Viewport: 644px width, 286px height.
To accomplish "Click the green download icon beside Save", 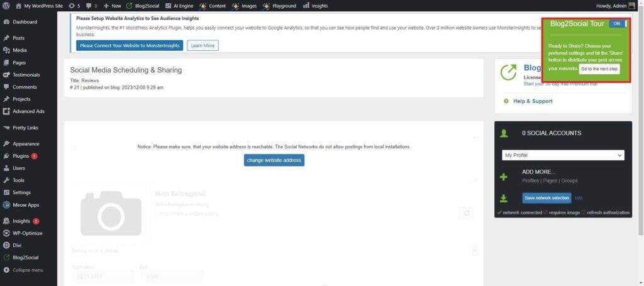I will pyautogui.click(x=503, y=198).
